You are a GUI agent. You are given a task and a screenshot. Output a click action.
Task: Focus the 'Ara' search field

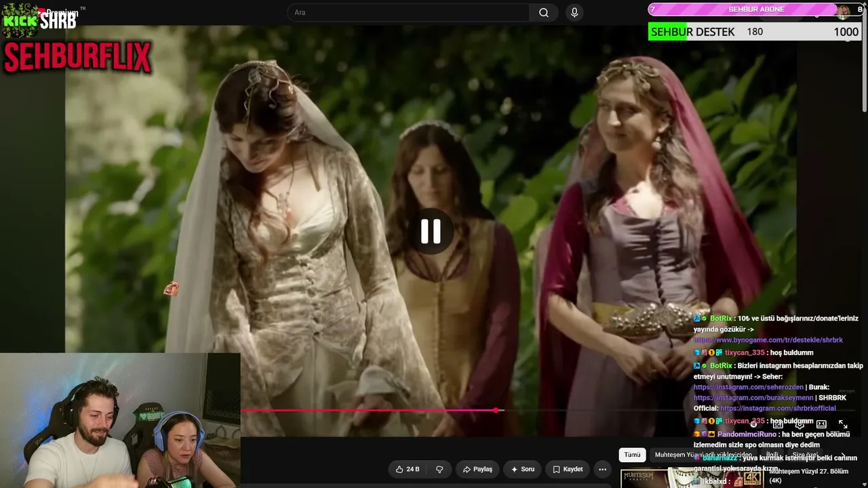point(409,12)
